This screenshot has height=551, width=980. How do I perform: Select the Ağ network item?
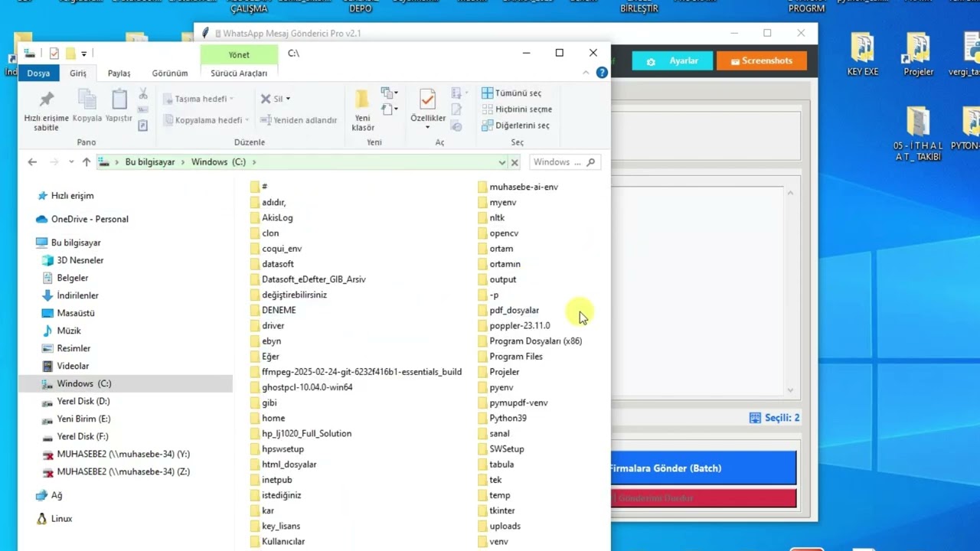coord(49,496)
